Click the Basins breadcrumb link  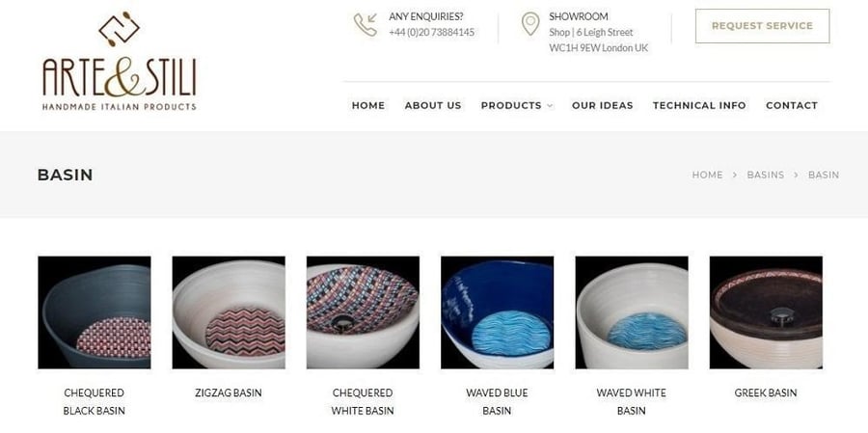point(765,175)
